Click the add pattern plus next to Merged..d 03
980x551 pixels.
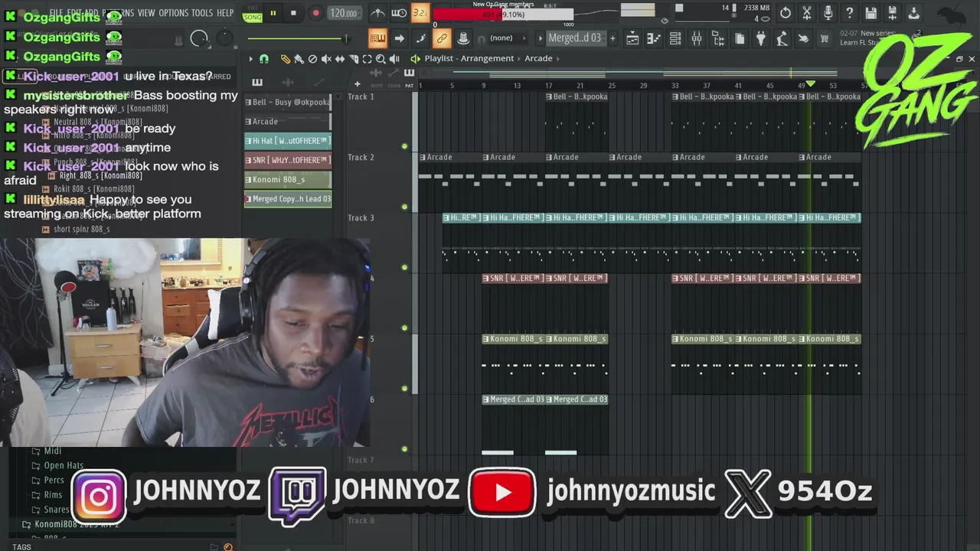point(612,38)
